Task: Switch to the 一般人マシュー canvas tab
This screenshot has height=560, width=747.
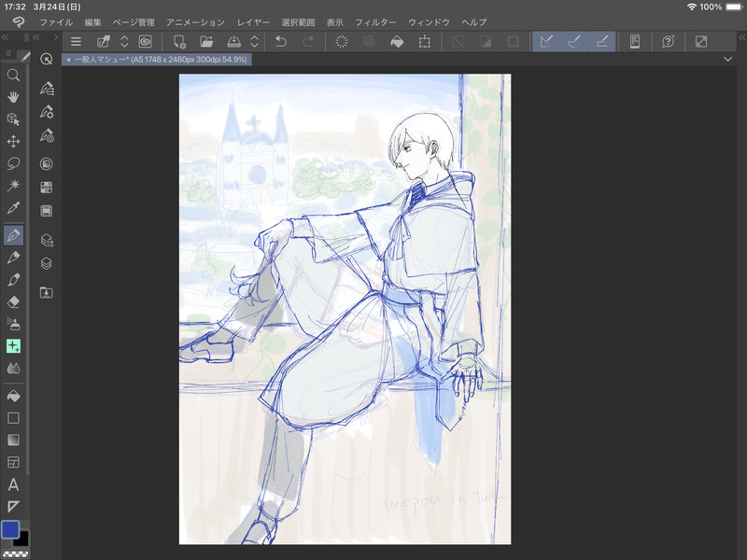Action: tap(157, 60)
